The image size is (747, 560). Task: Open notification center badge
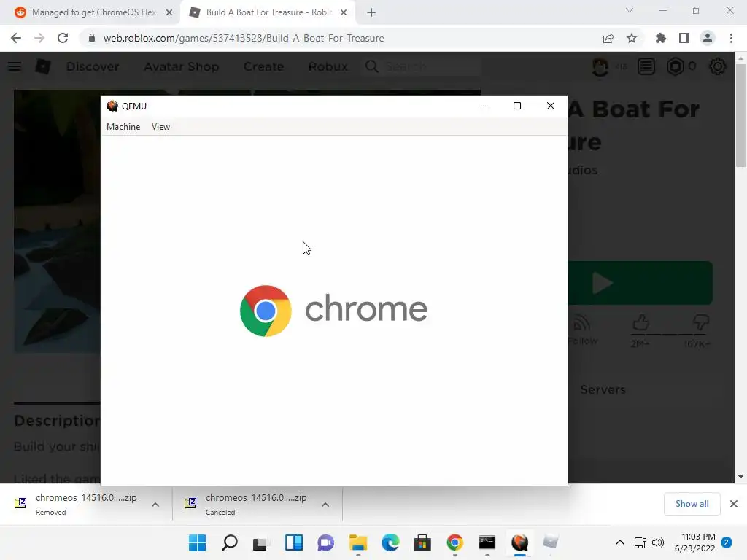click(727, 542)
